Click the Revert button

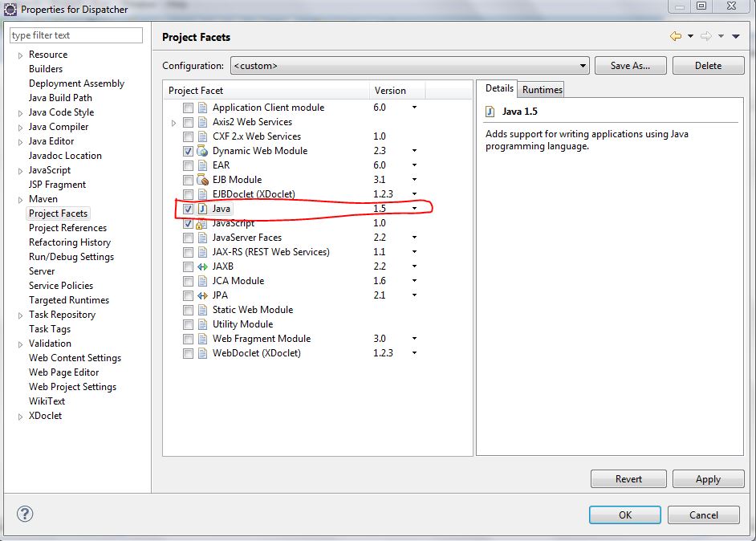[x=628, y=479]
